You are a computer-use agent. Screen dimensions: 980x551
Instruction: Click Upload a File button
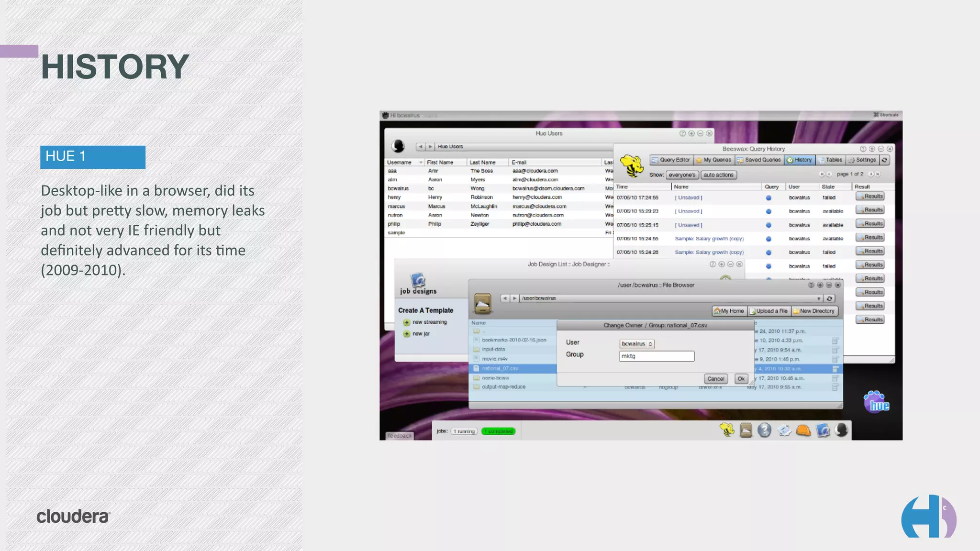(x=769, y=311)
